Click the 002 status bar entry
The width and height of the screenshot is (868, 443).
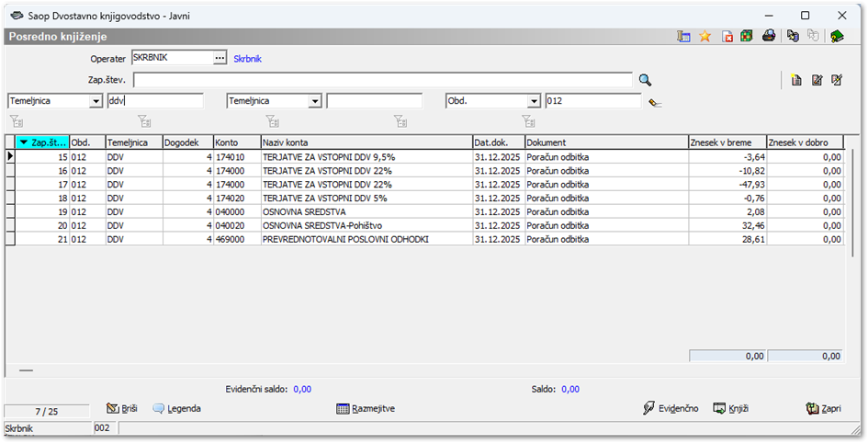(x=102, y=428)
